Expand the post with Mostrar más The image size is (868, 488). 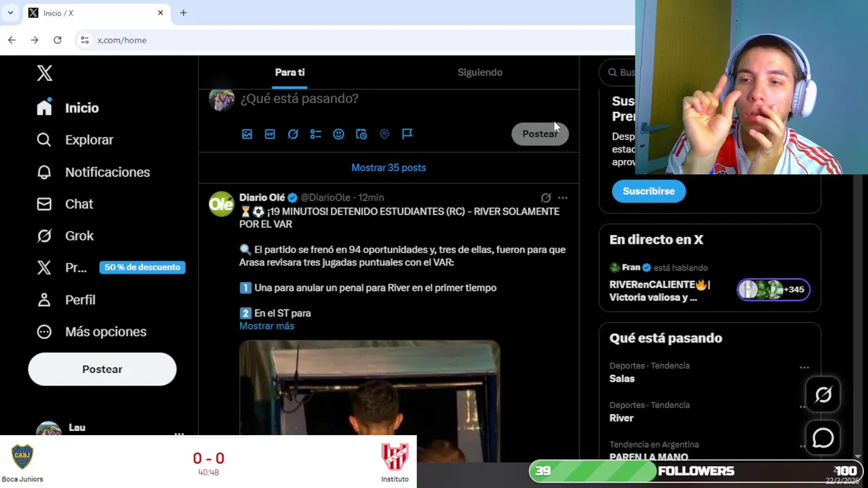click(x=267, y=326)
